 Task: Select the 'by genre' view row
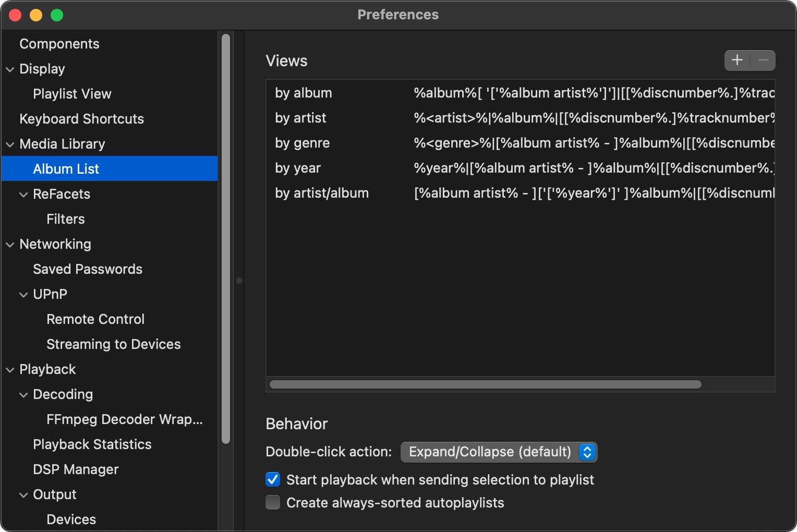303,143
